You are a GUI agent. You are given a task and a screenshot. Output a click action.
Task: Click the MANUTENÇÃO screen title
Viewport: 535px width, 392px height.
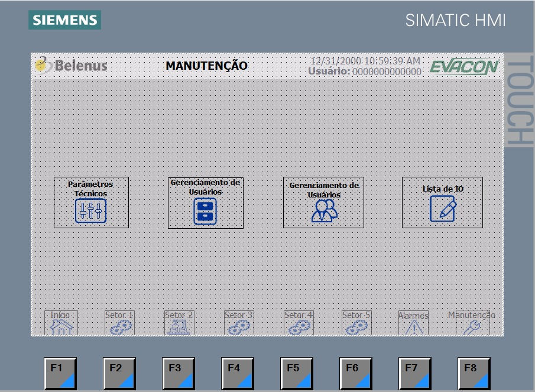pyautogui.click(x=206, y=66)
